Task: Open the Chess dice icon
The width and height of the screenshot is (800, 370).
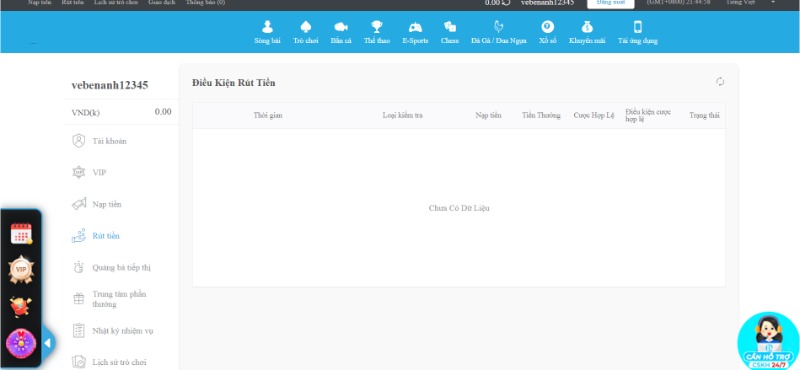Action: click(x=449, y=27)
